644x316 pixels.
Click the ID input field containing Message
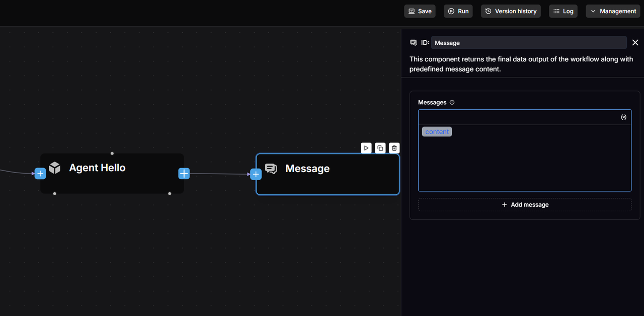[x=528, y=43]
